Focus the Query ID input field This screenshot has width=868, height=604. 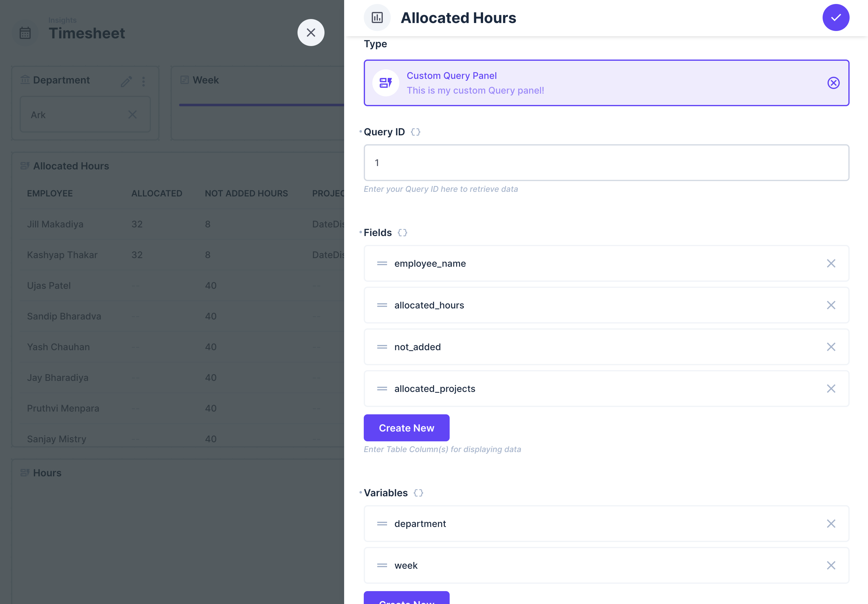[x=606, y=163]
